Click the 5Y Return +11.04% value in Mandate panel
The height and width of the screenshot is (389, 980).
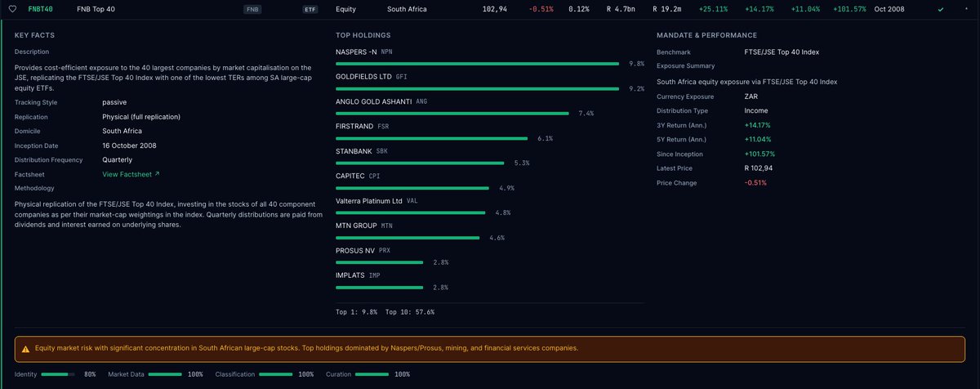pyautogui.click(x=757, y=140)
